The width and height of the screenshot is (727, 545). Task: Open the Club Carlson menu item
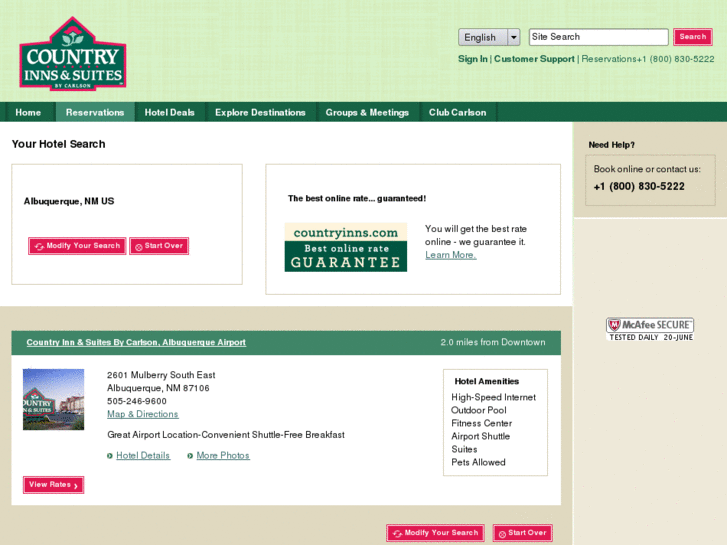458,112
